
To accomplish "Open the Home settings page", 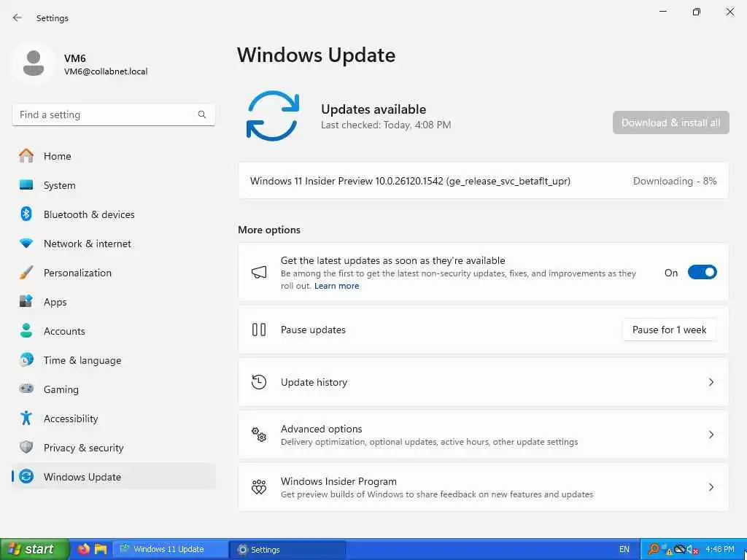I will click(x=113, y=156).
